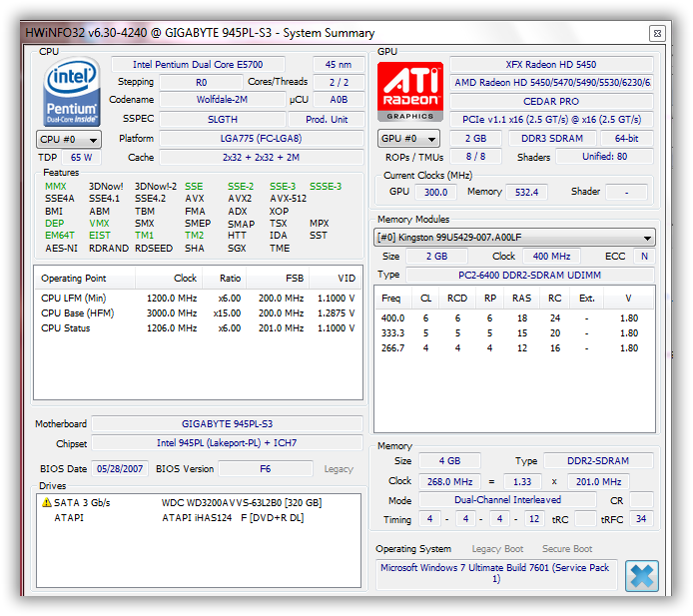Click the Prod. Unit button
693x616 pixels.
click(327, 120)
